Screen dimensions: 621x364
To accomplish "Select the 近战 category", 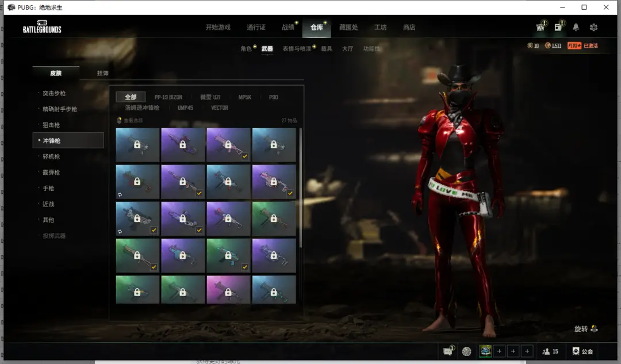I will tap(48, 204).
